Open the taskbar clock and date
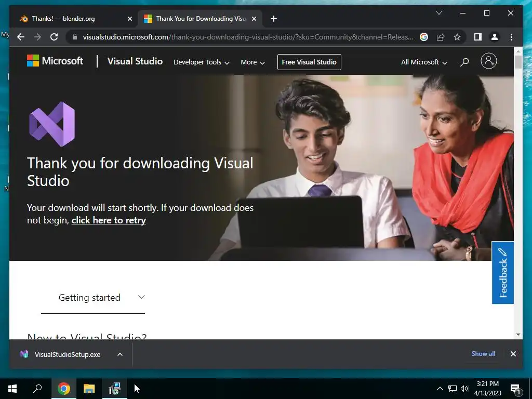 (x=487, y=389)
